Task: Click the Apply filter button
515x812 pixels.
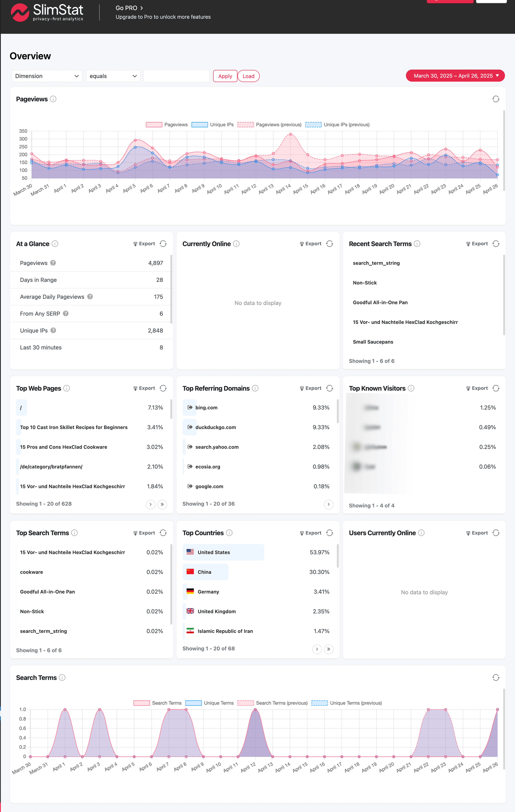Action: (x=225, y=76)
